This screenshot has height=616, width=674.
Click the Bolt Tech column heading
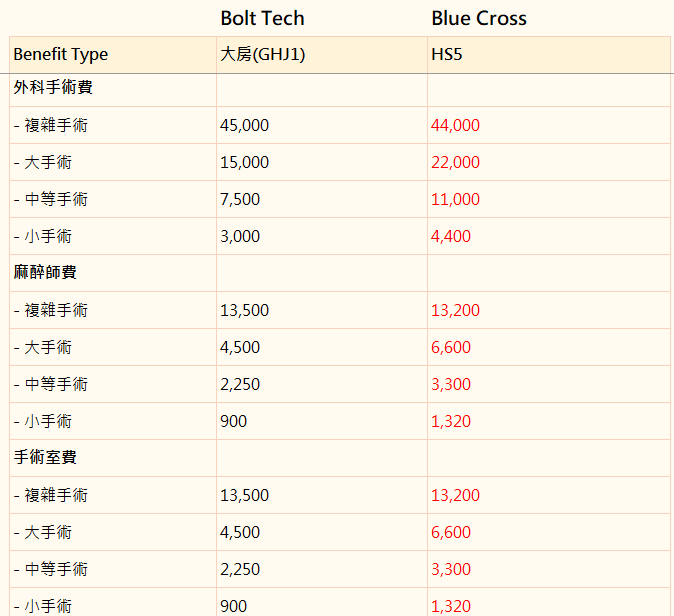click(262, 18)
